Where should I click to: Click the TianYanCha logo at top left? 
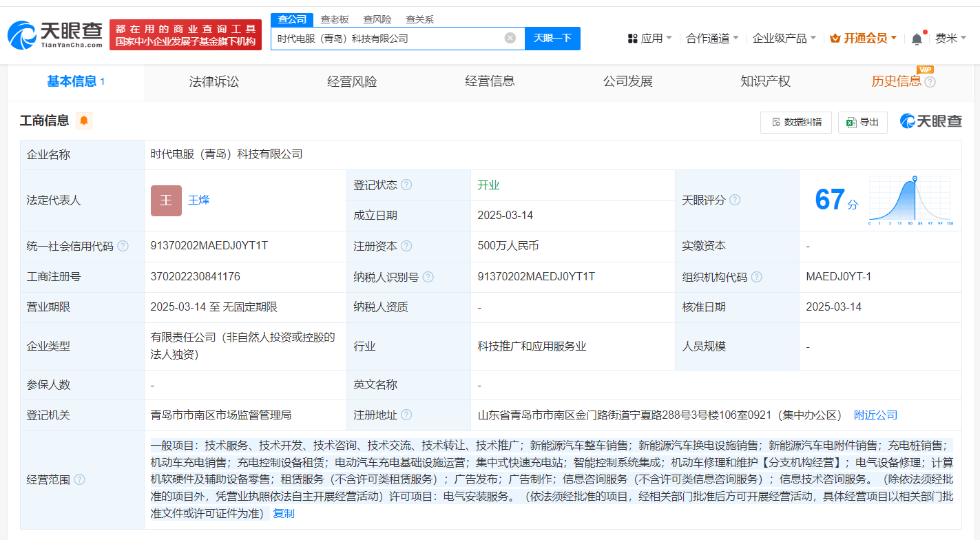[x=55, y=35]
